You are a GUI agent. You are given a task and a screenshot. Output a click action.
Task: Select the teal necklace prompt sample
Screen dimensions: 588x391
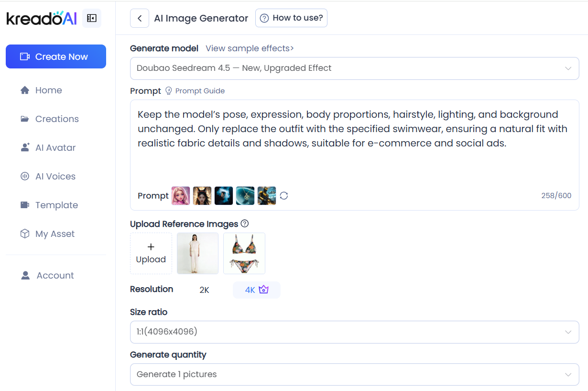point(245,196)
